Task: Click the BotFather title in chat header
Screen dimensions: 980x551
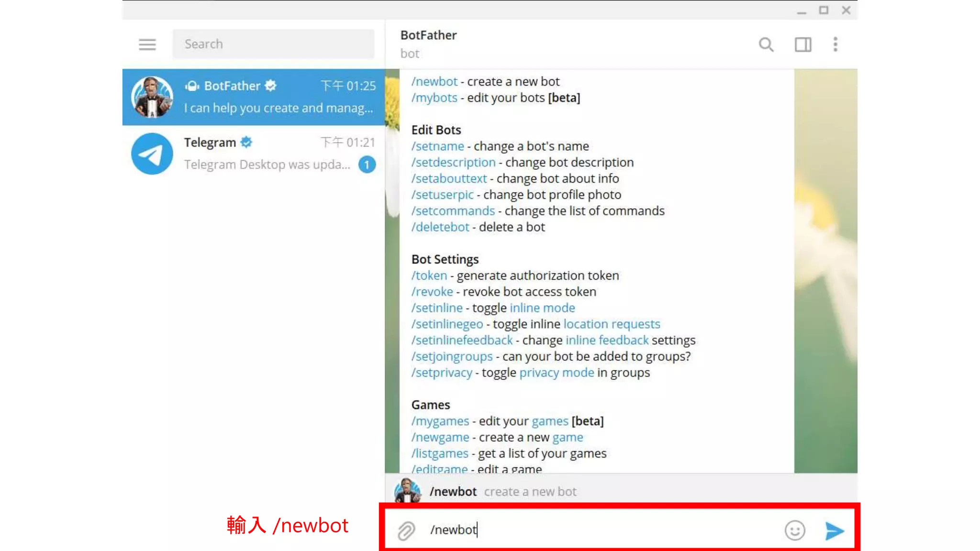Action: point(428,35)
